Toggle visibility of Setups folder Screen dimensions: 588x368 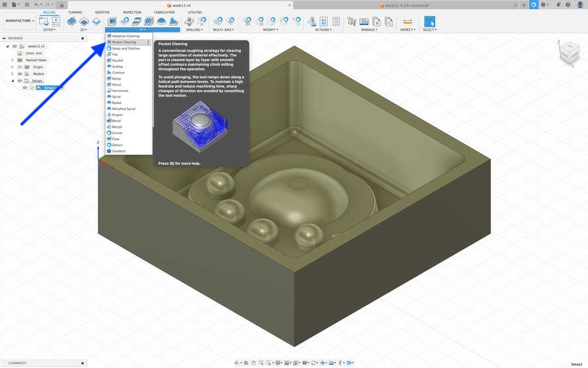20,81
